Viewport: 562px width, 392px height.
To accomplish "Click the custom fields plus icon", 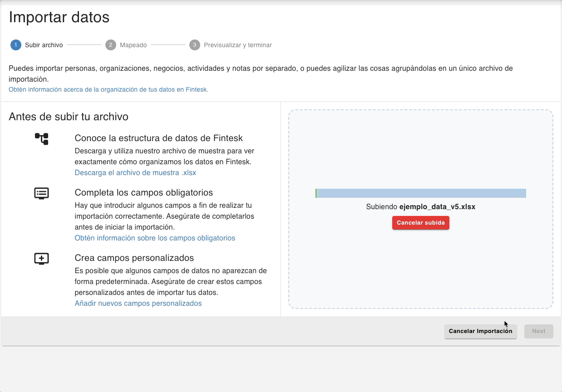I will (41, 259).
